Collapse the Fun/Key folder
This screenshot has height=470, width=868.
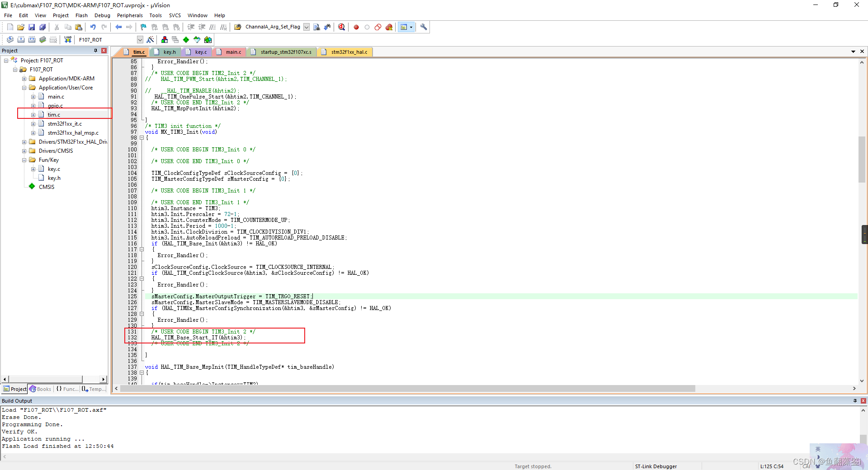[24, 160]
